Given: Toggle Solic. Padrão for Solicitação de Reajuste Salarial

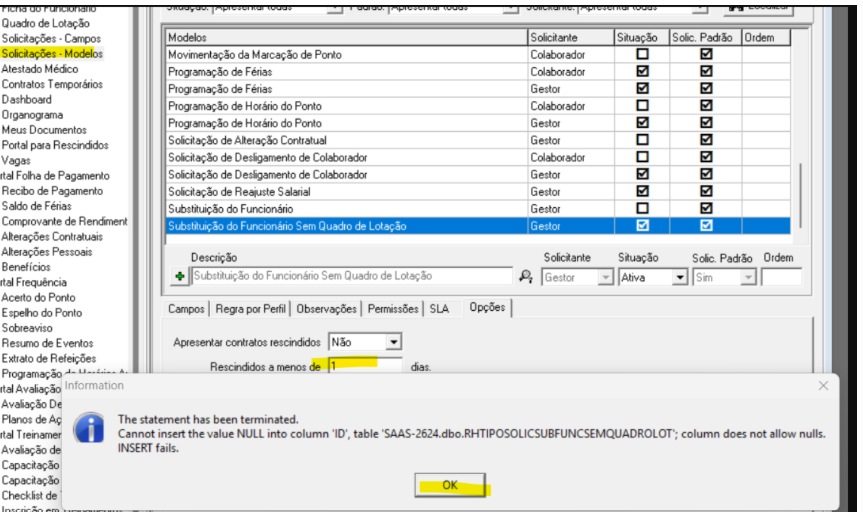Looking at the screenshot, I should point(706,191).
